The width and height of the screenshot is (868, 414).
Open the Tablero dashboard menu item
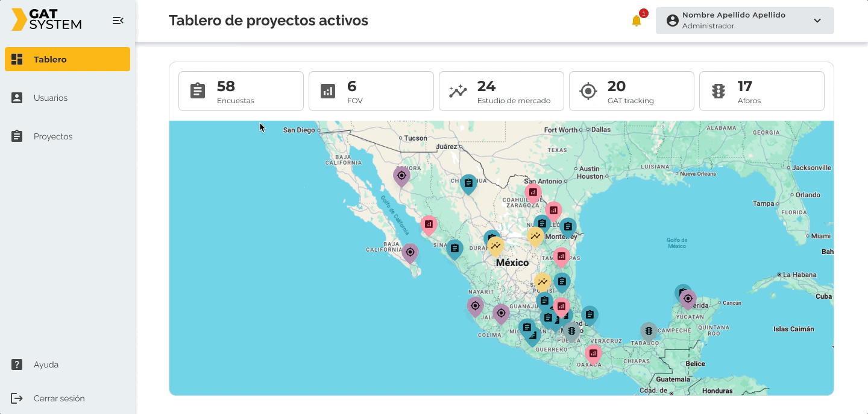point(68,59)
